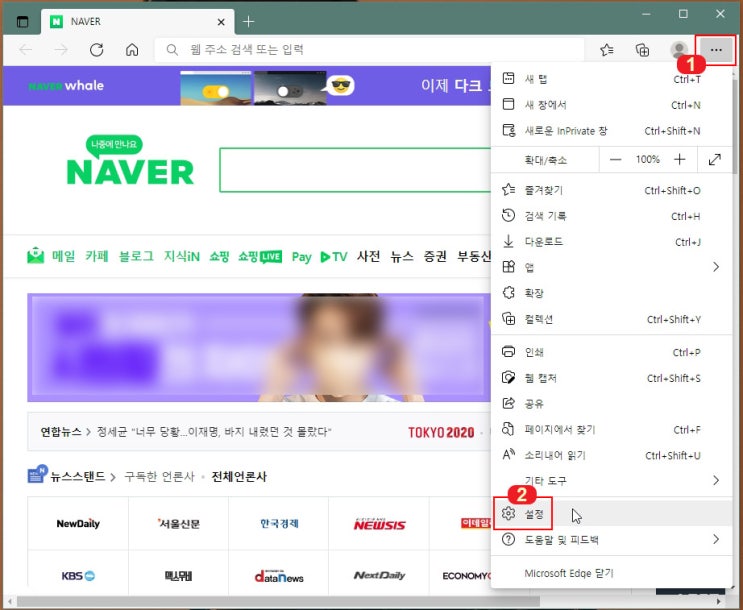Viewport: 743px width, 610px height.
Task: Expand 도움말 및 피드백 submenu
Action: point(611,539)
